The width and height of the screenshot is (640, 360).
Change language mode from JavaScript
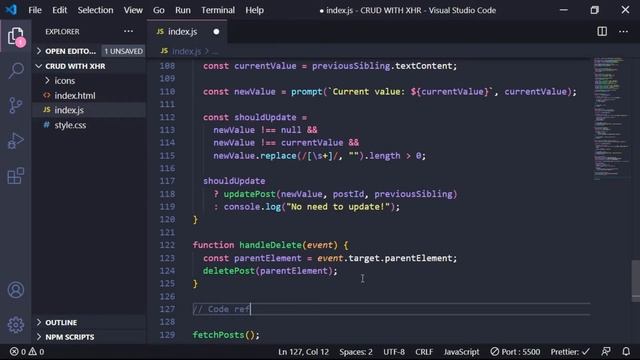pyautogui.click(x=461, y=352)
